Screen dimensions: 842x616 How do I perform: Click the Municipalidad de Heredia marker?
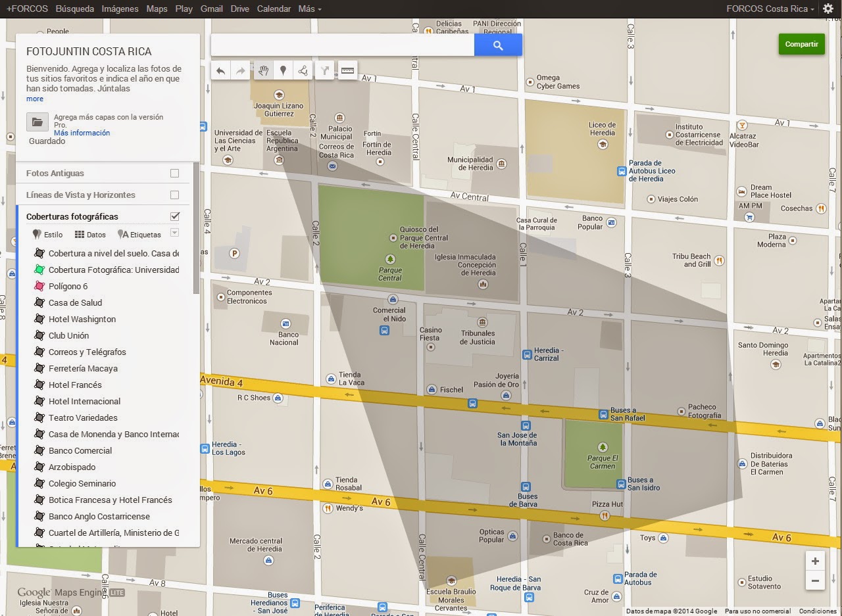[x=502, y=164]
